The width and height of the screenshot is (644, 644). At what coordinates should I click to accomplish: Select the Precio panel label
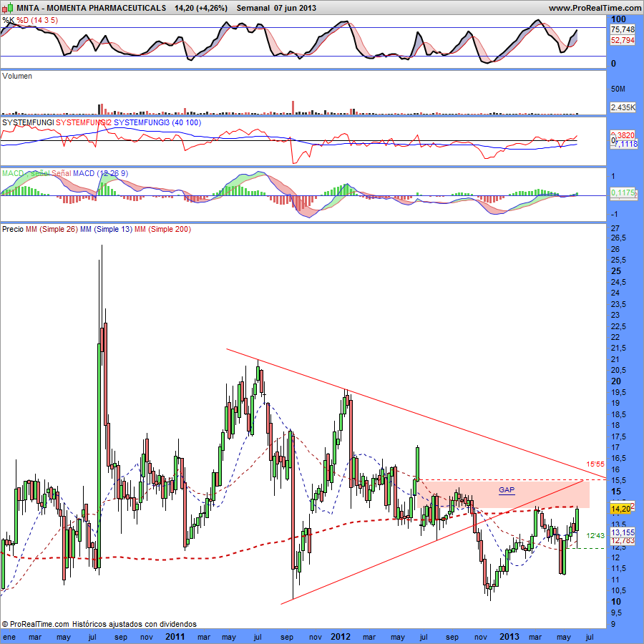click(x=13, y=229)
